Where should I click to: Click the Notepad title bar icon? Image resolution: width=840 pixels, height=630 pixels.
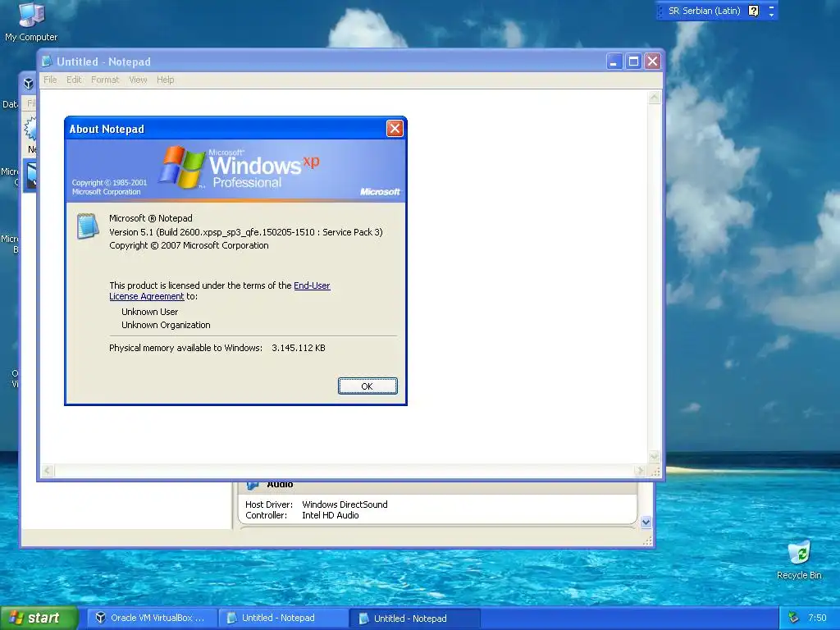point(47,62)
